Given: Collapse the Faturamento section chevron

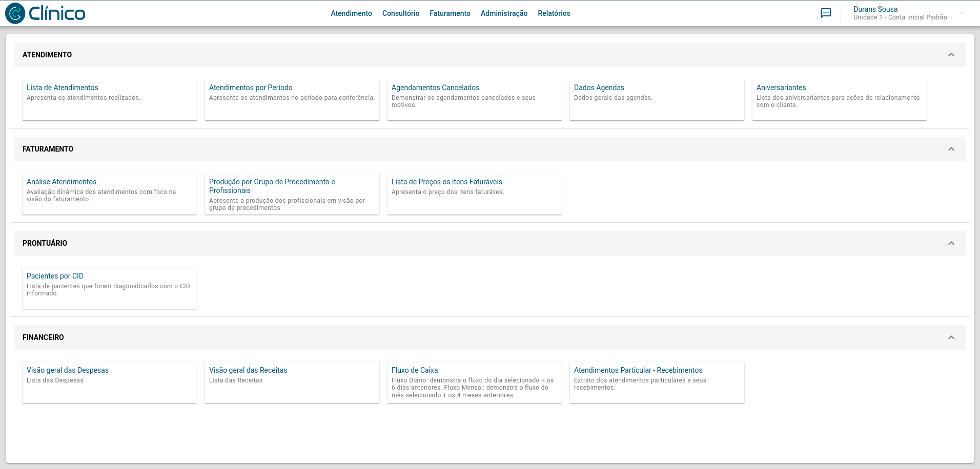Looking at the screenshot, I should pos(951,149).
